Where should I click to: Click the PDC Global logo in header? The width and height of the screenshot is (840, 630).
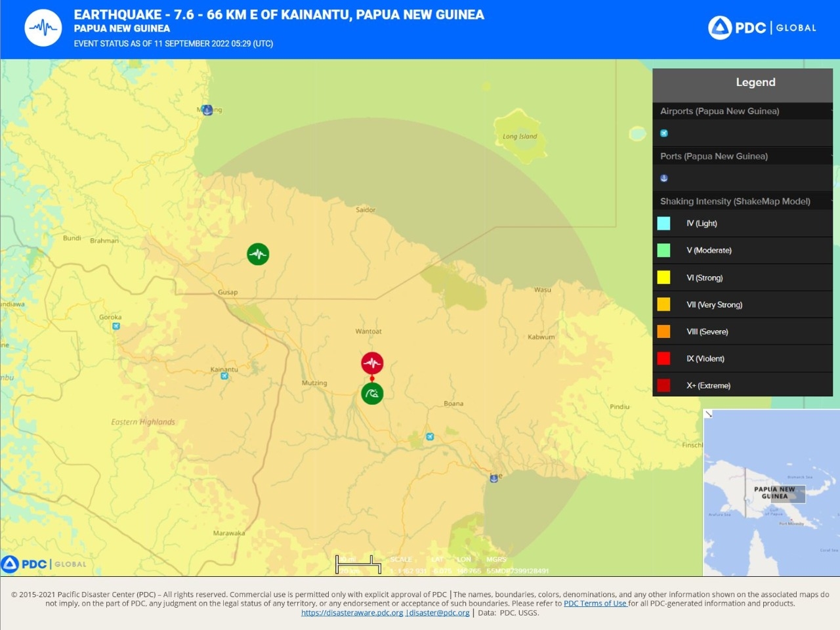point(763,28)
